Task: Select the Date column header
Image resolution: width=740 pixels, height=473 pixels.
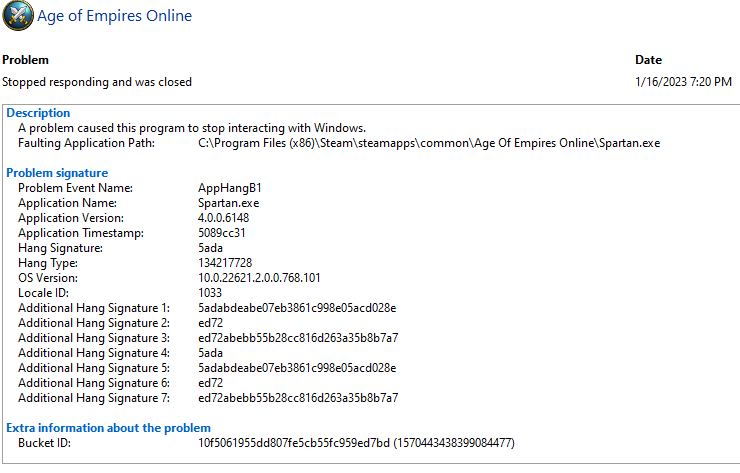Action: click(x=648, y=60)
